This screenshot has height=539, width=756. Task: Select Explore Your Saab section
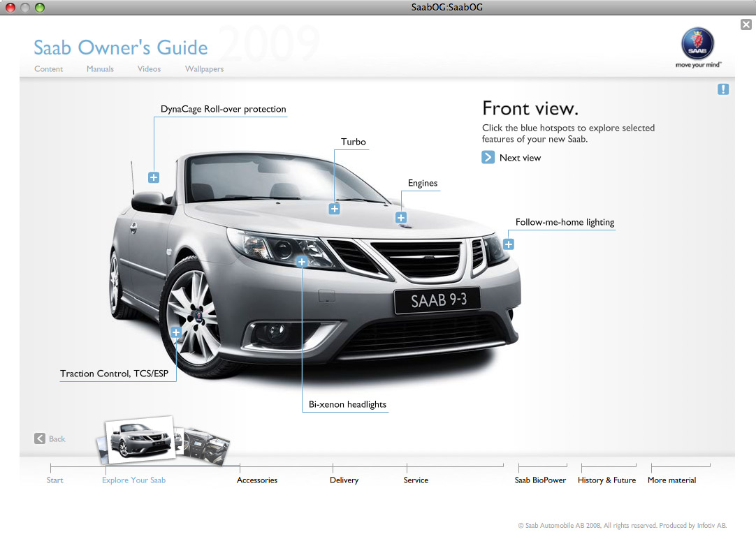point(133,480)
